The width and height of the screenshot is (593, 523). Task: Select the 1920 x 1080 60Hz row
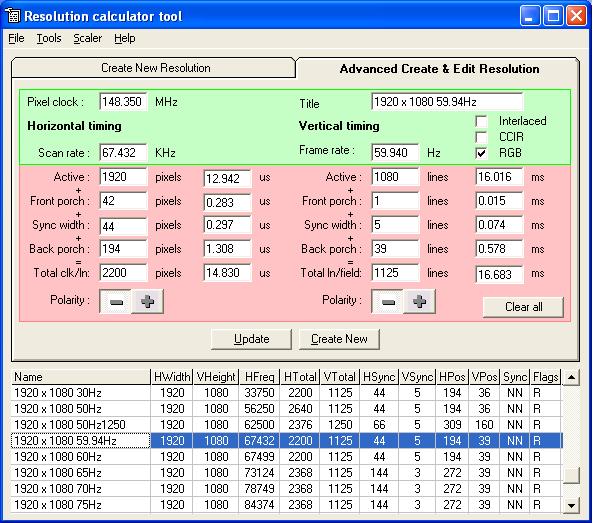pyautogui.click(x=287, y=457)
